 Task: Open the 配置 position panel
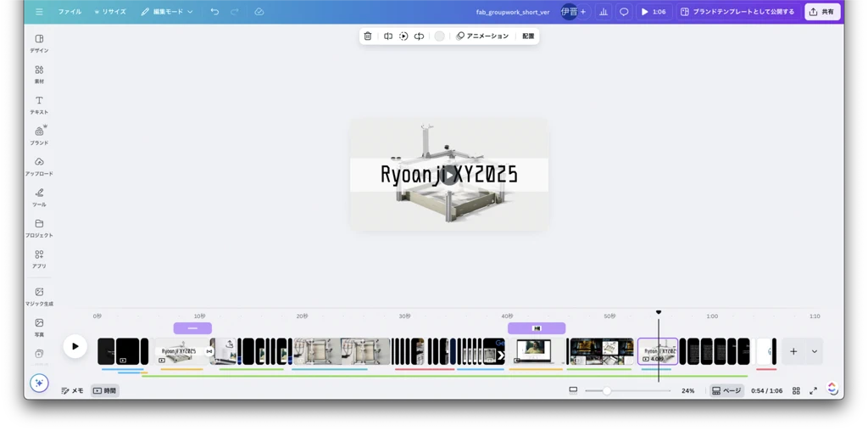528,36
